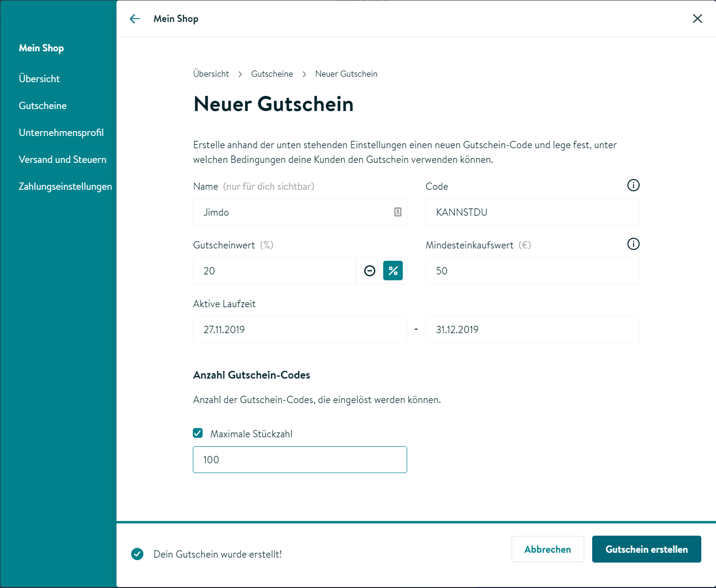
Task: Open Versand und Steuern in the sidebar
Action: coord(62,159)
